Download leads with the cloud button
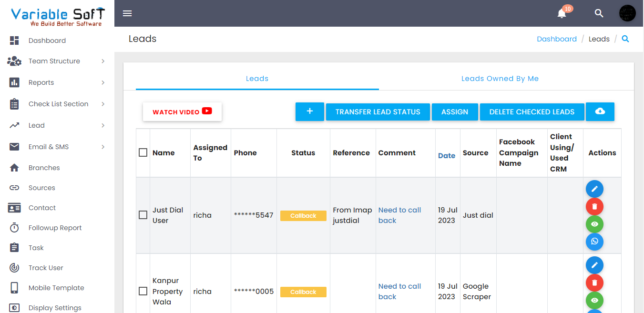 pyautogui.click(x=600, y=111)
